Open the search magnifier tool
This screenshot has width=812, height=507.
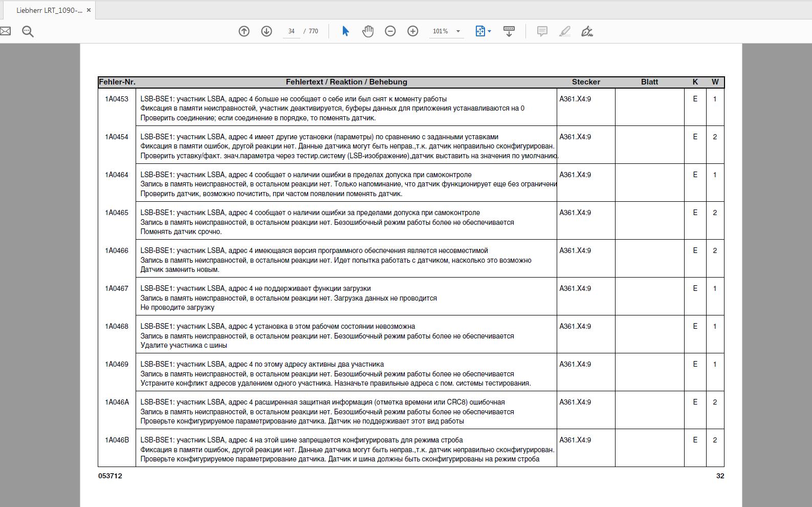click(x=28, y=31)
